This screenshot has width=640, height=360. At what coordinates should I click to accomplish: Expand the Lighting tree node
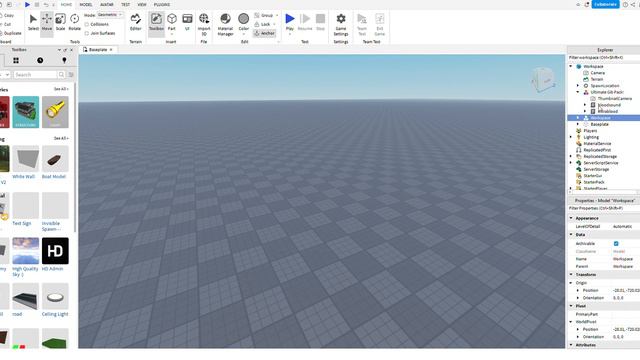pos(571,137)
